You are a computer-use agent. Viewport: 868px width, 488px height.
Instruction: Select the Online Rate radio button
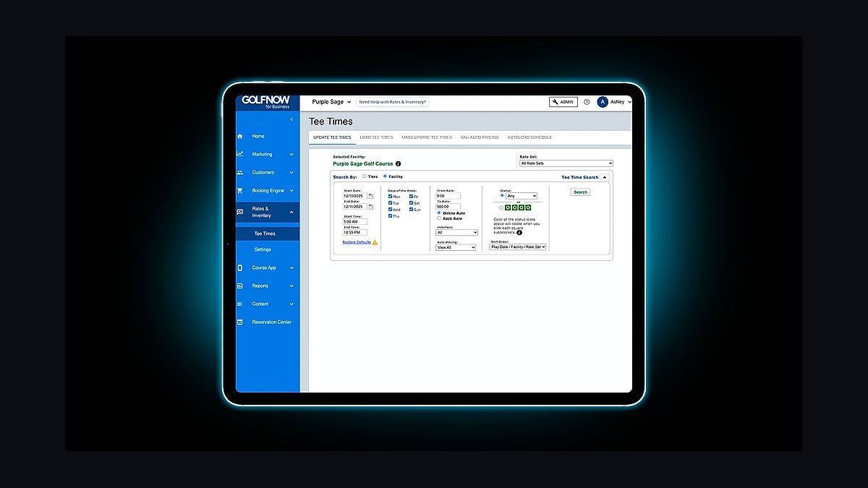(439, 213)
